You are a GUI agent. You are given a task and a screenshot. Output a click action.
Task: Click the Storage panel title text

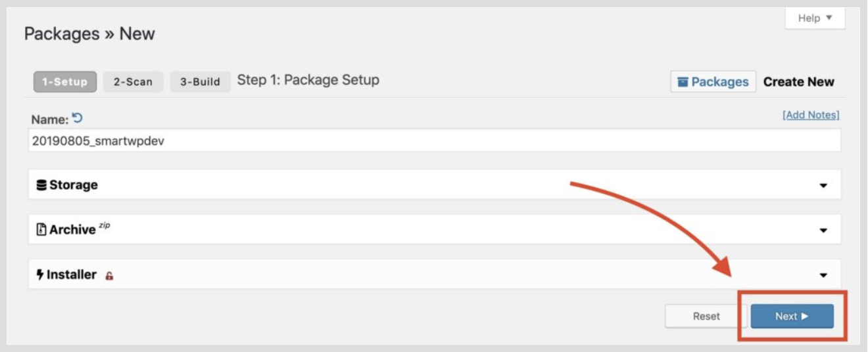pos(73,185)
